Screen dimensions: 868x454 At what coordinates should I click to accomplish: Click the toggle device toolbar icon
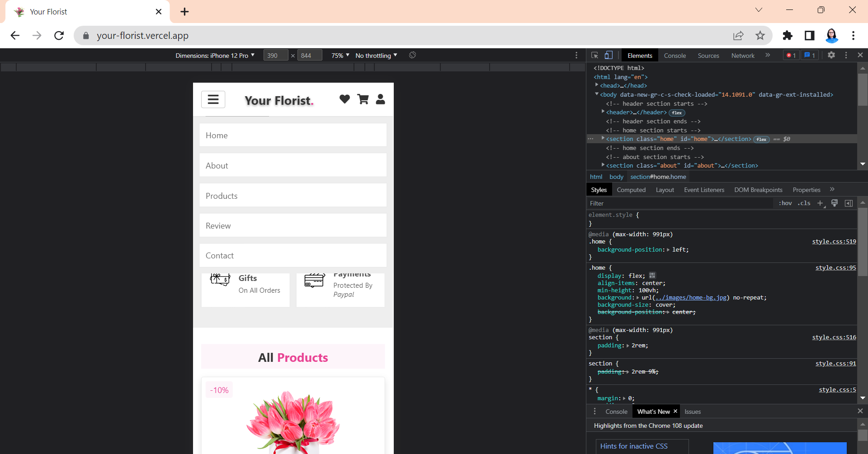[x=608, y=55]
